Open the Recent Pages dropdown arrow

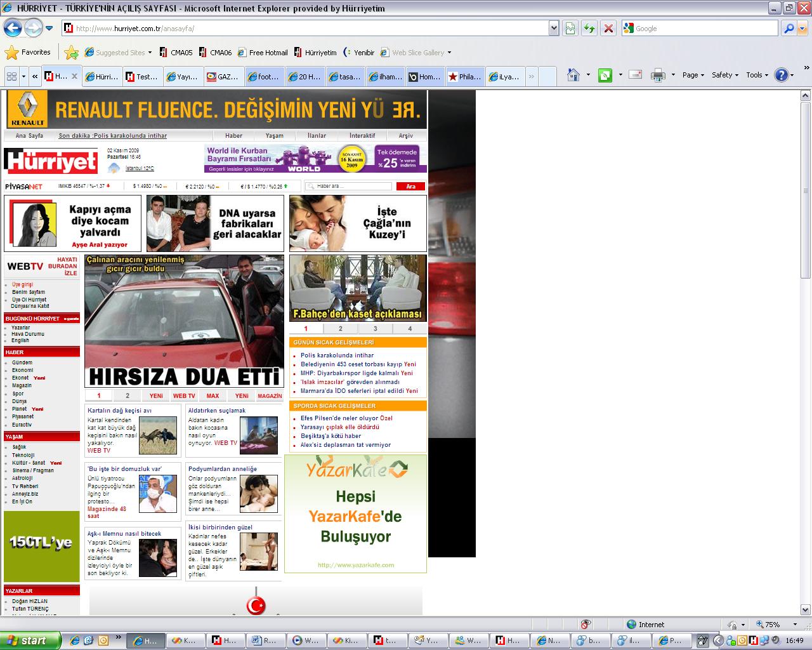[49, 29]
